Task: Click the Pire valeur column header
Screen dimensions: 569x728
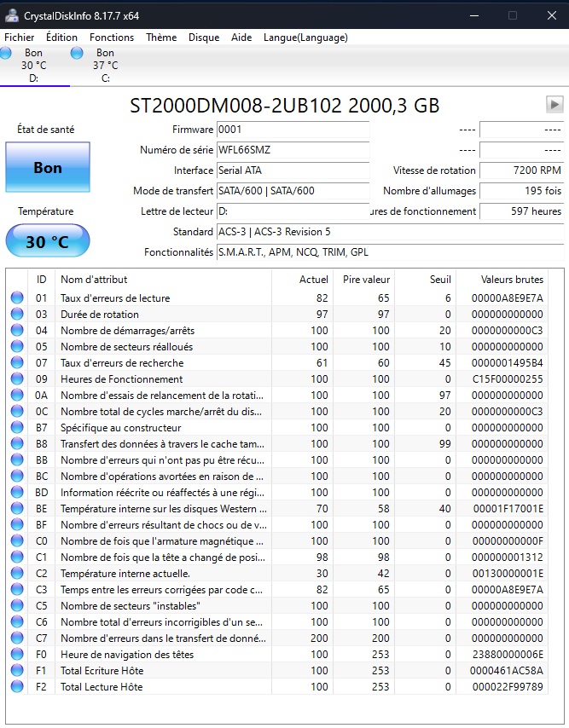Action: click(x=363, y=280)
